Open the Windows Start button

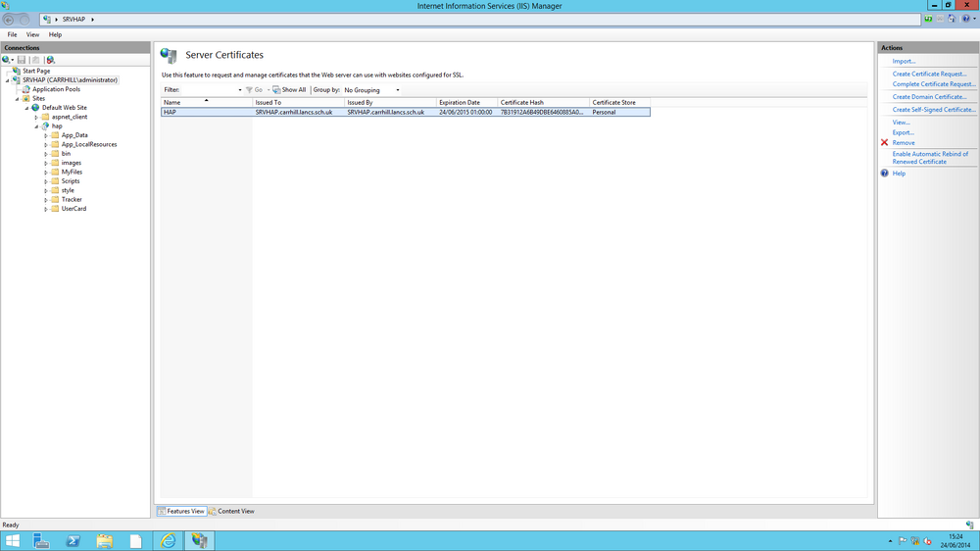(x=13, y=541)
